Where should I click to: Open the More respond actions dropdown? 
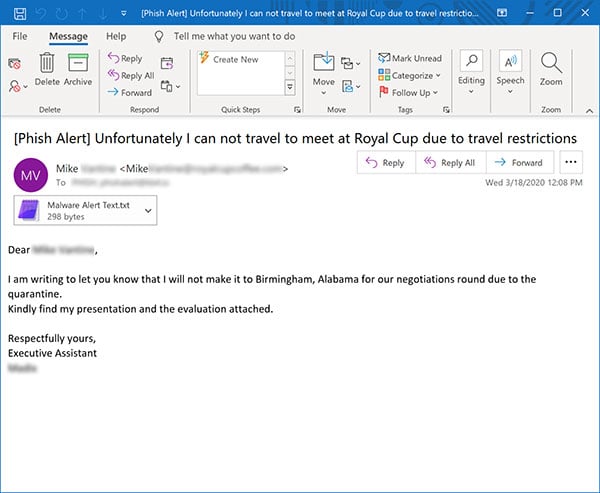click(x=170, y=86)
